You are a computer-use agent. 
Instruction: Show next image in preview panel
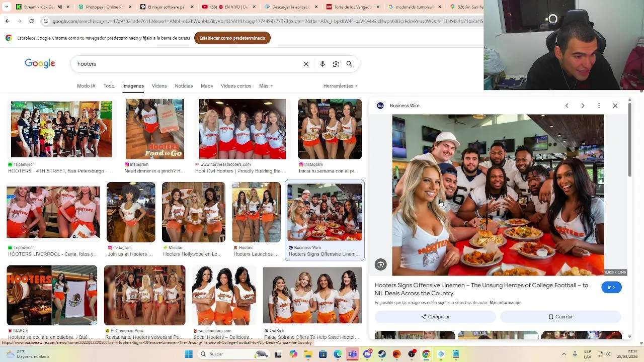click(x=583, y=106)
